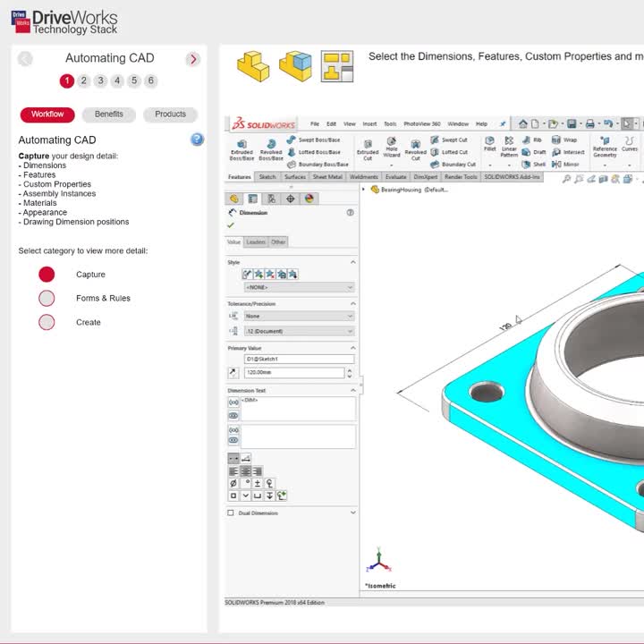Open the Linear Pattern tool
The height and width of the screenshot is (644, 644).
(509, 147)
